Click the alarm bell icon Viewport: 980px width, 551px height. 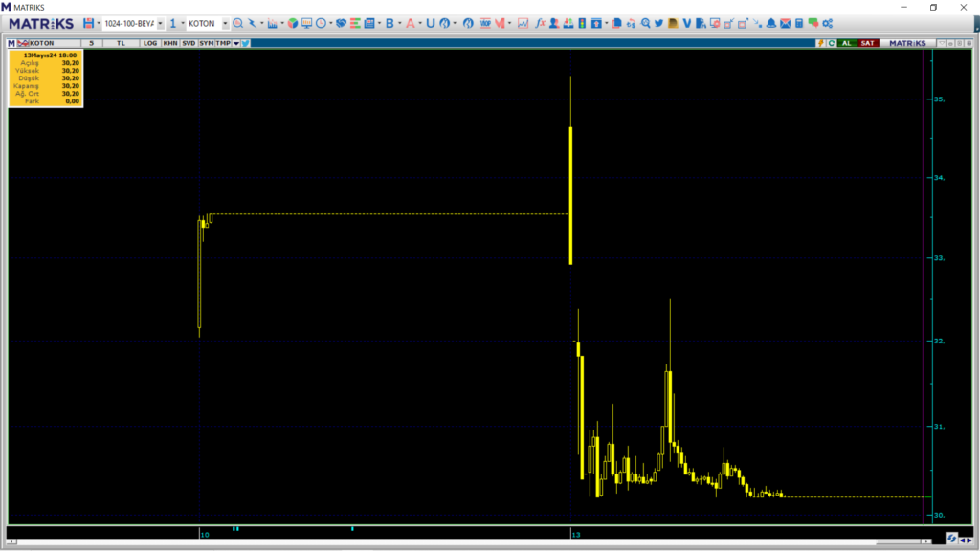[x=771, y=23]
